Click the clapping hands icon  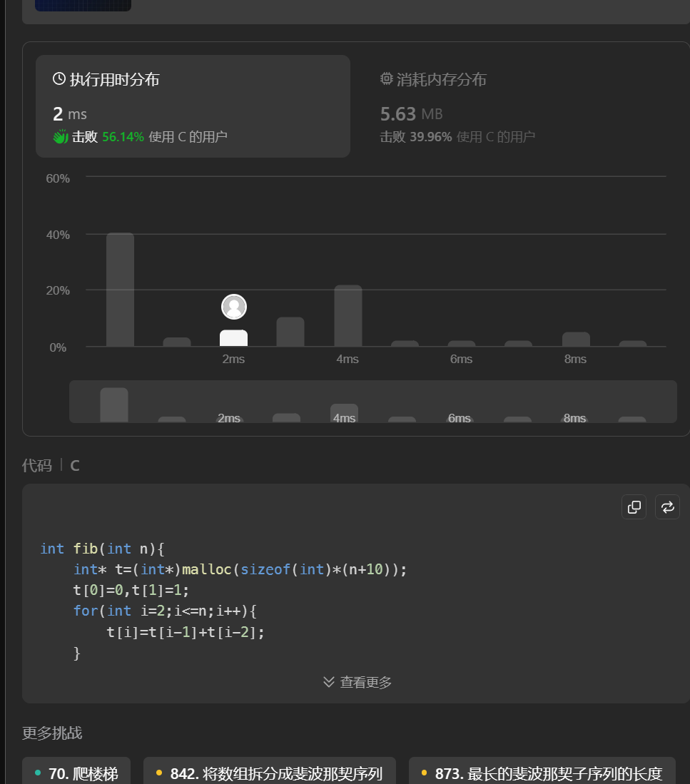click(x=61, y=136)
